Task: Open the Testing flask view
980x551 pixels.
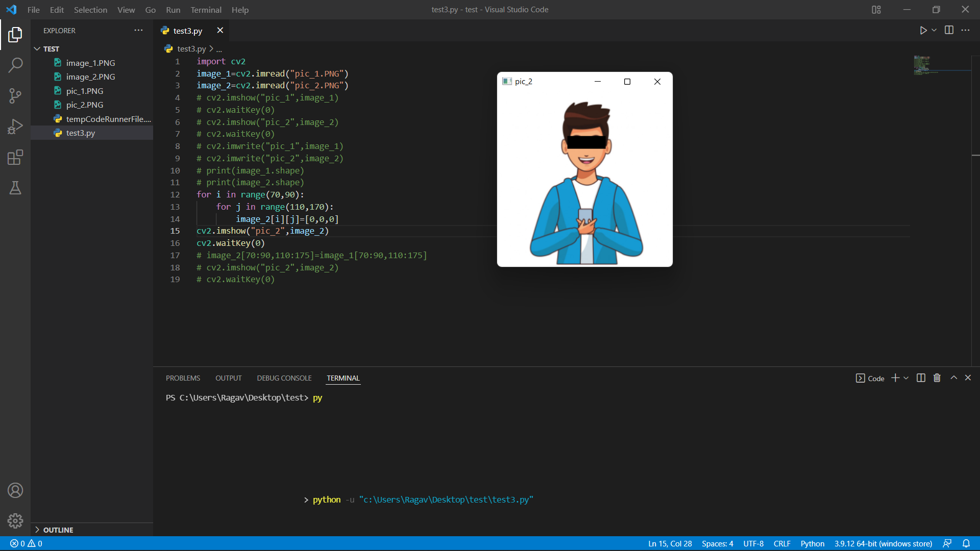Action: 15,188
